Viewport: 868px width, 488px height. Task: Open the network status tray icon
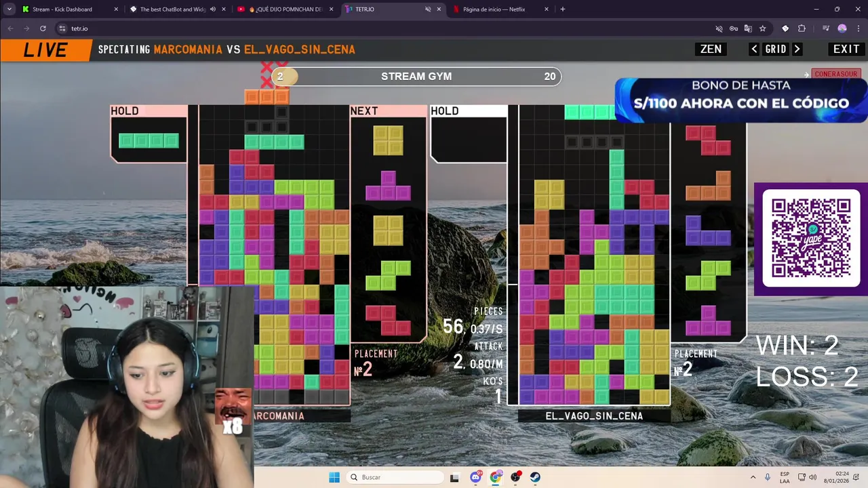[x=802, y=477]
